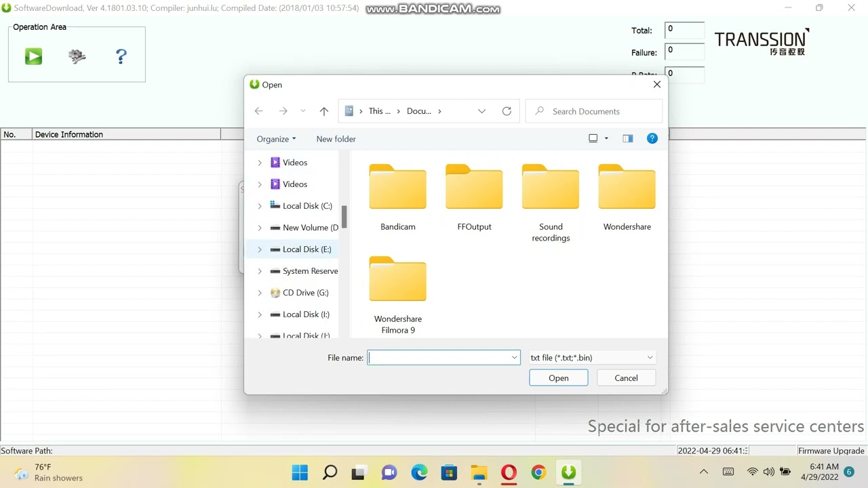Start download with the green play icon
Image resolution: width=868 pixels, height=488 pixels.
point(33,56)
